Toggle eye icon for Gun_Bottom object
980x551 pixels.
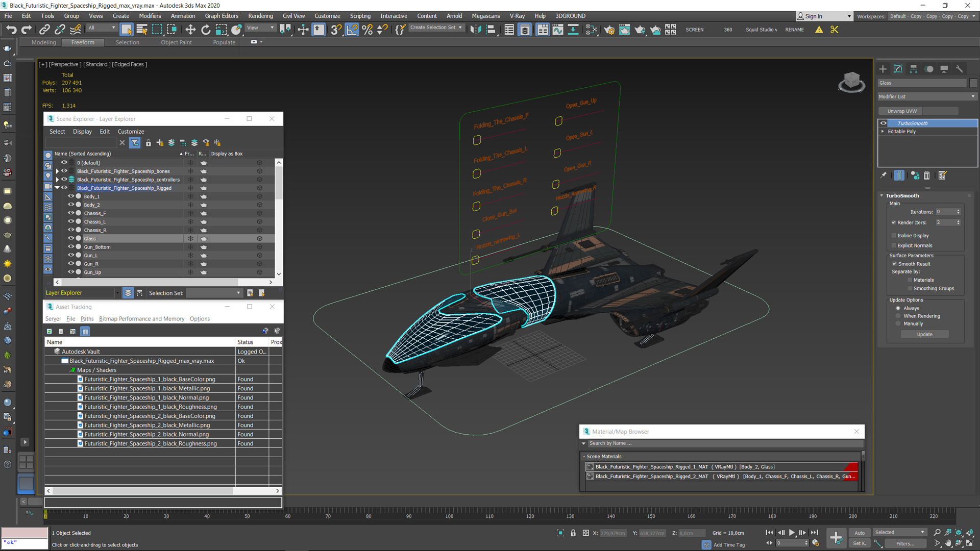[x=71, y=246]
